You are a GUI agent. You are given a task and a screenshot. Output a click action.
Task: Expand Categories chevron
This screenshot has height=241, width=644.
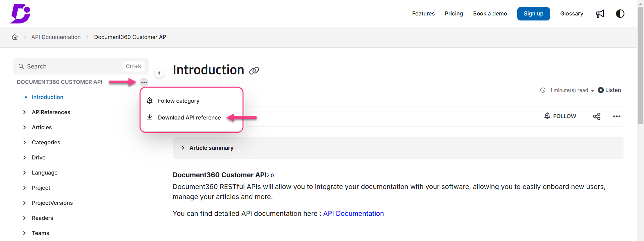click(24, 142)
